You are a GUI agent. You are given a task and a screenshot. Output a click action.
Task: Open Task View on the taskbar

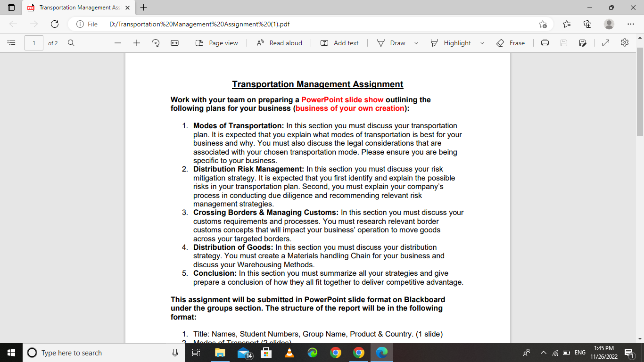(197, 353)
